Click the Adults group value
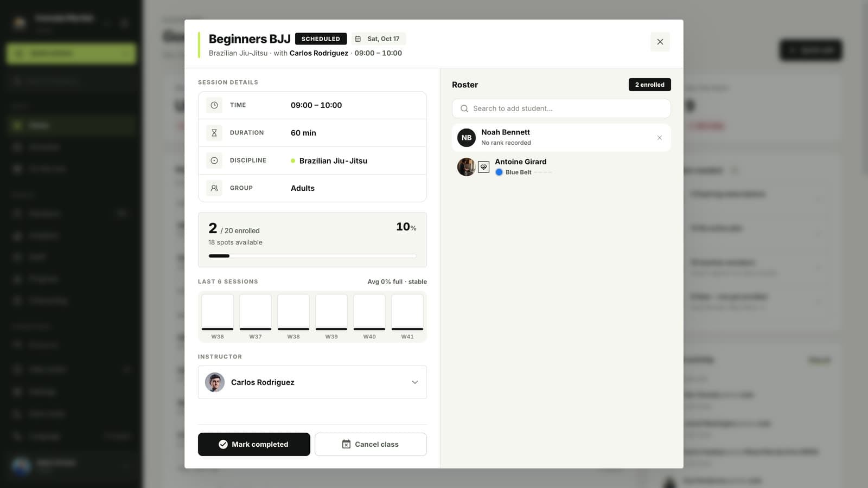868x488 pixels. [303, 188]
